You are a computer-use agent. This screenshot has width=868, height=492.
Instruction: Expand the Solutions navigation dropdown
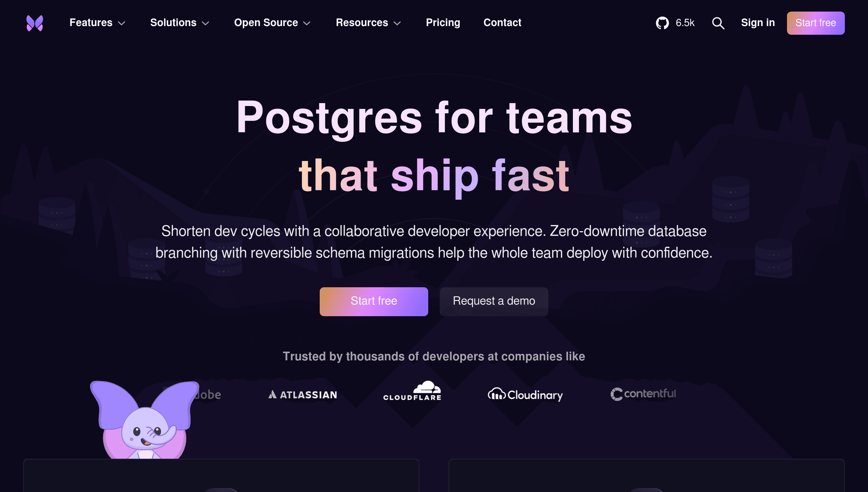click(x=179, y=23)
